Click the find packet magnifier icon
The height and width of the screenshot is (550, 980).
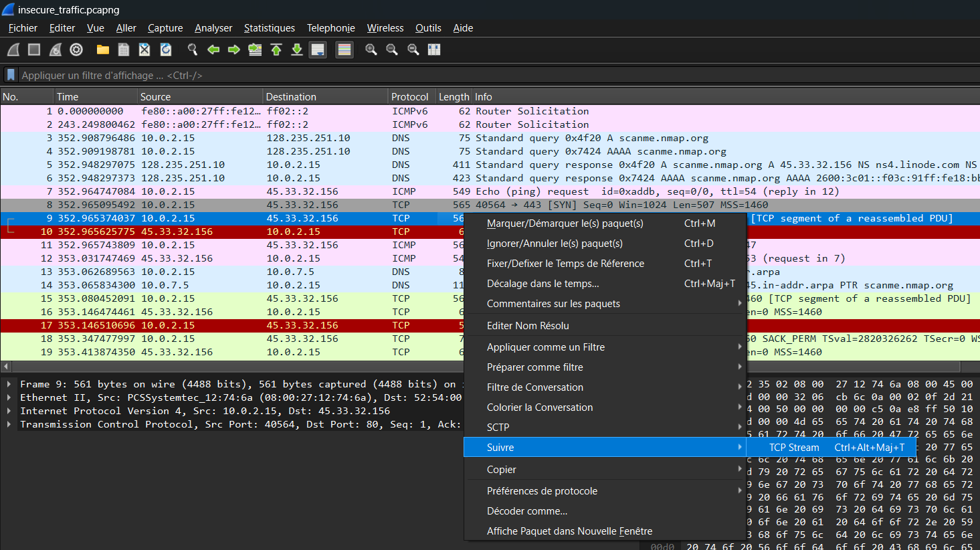coord(193,50)
